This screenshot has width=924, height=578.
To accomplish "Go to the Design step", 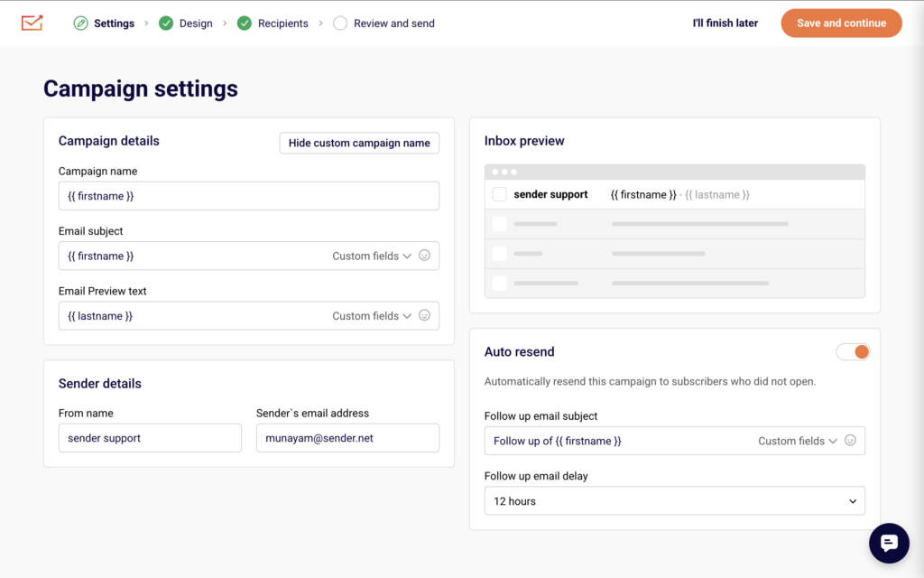I will click(196, 23).
